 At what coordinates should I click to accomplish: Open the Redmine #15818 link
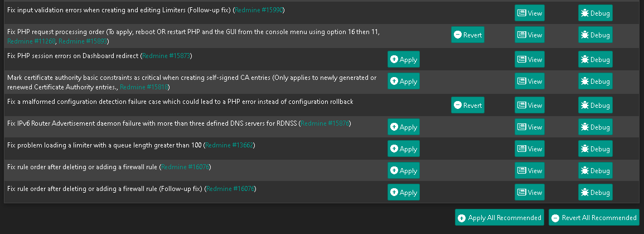pyautogui.click(x=144, y=87)
